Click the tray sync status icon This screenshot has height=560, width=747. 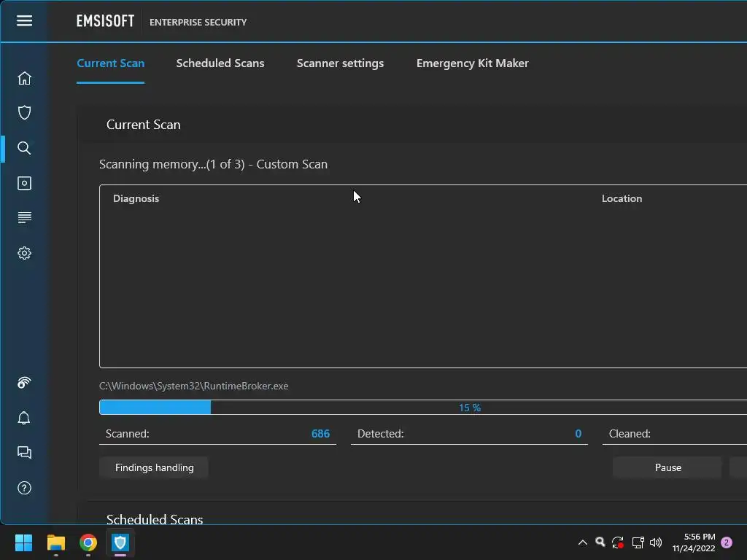(x=618, y=542)
